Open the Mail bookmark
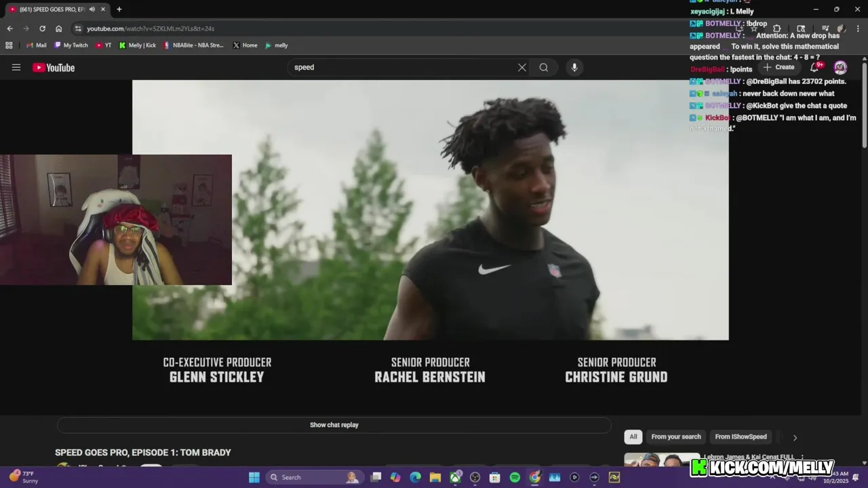 (x=36, y=45)
